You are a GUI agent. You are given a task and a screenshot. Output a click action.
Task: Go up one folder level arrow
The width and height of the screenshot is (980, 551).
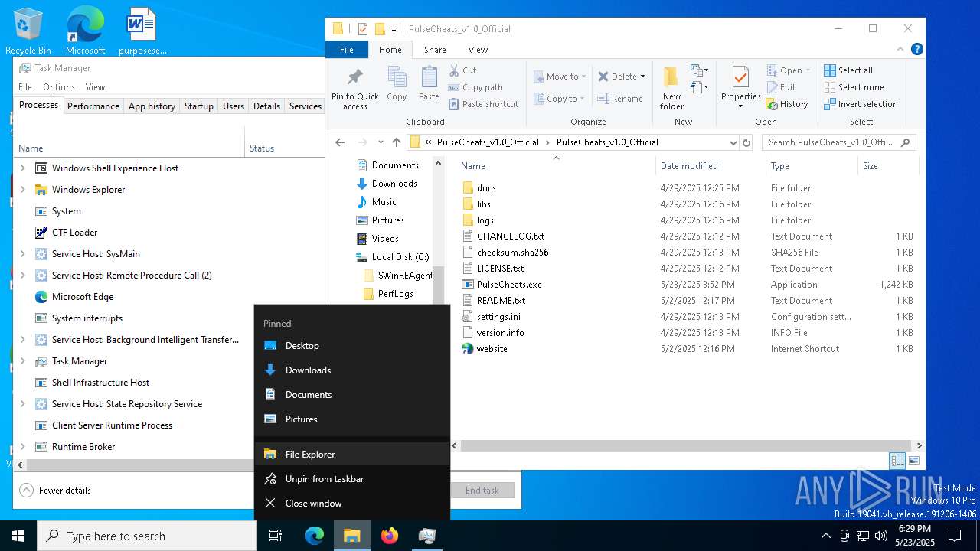(396, 142)
